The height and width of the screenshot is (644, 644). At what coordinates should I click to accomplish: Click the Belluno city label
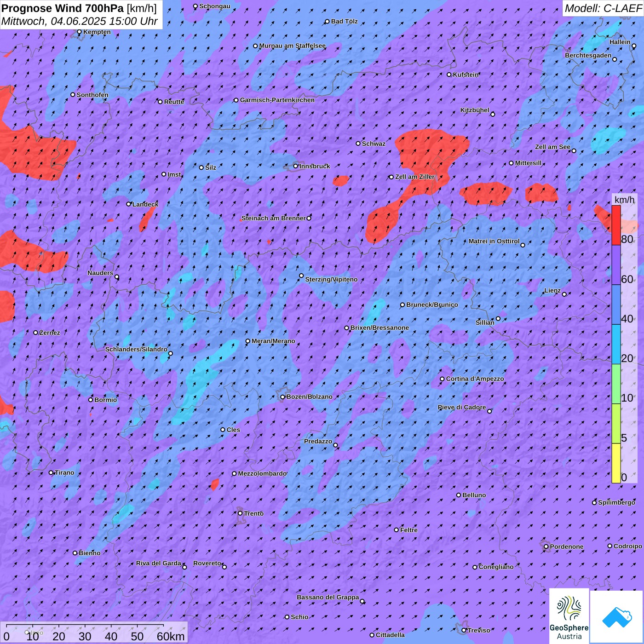click(474, 495)
